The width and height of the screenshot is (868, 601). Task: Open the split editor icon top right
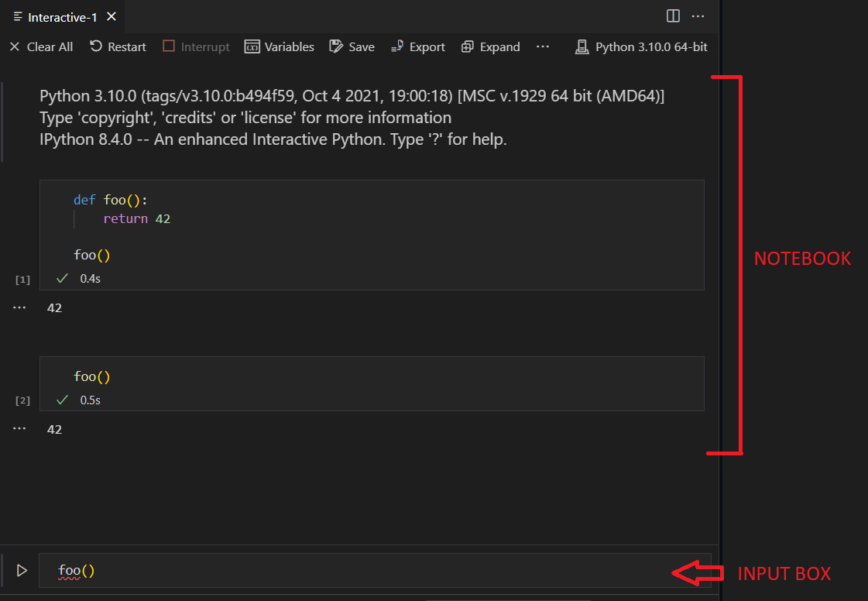[672, 15]
